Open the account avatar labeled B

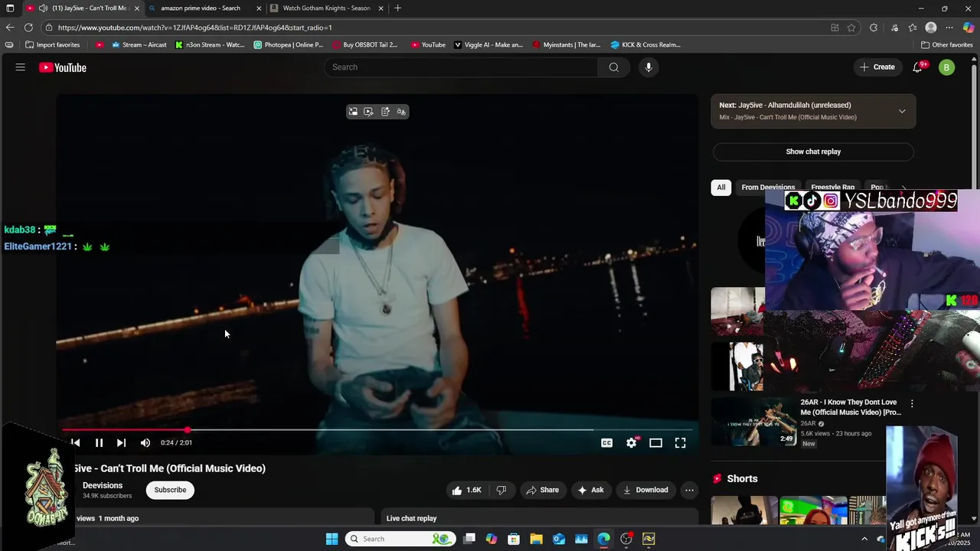[947, 67]
